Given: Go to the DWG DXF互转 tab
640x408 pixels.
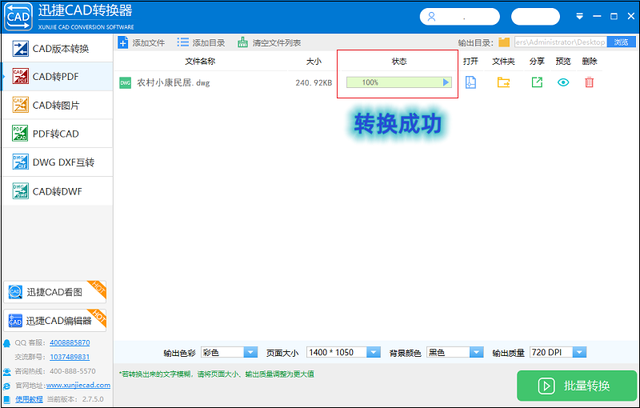Looking at the screenshot, I should click(x=57, y=162).
